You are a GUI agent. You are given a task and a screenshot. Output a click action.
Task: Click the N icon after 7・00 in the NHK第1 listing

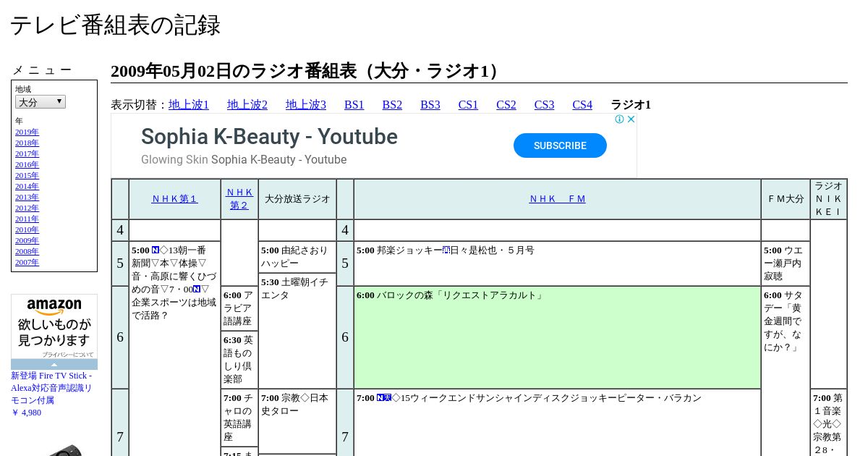coord(196,290)
